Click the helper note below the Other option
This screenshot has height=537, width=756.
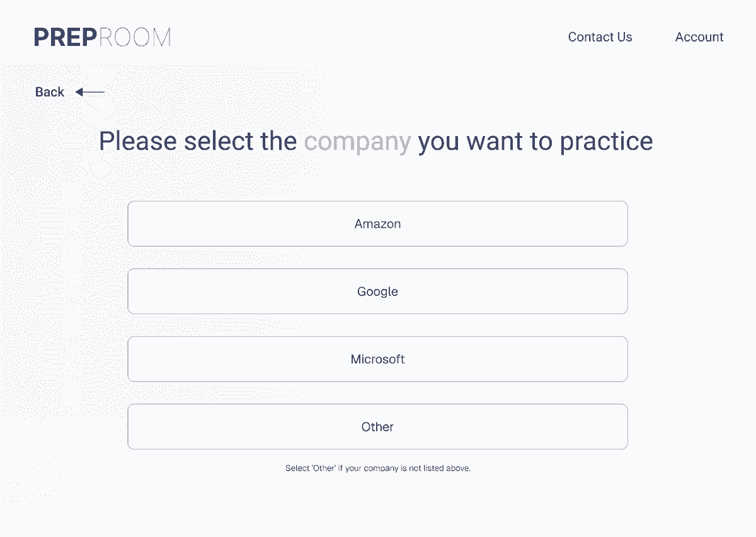coord(378,468)
